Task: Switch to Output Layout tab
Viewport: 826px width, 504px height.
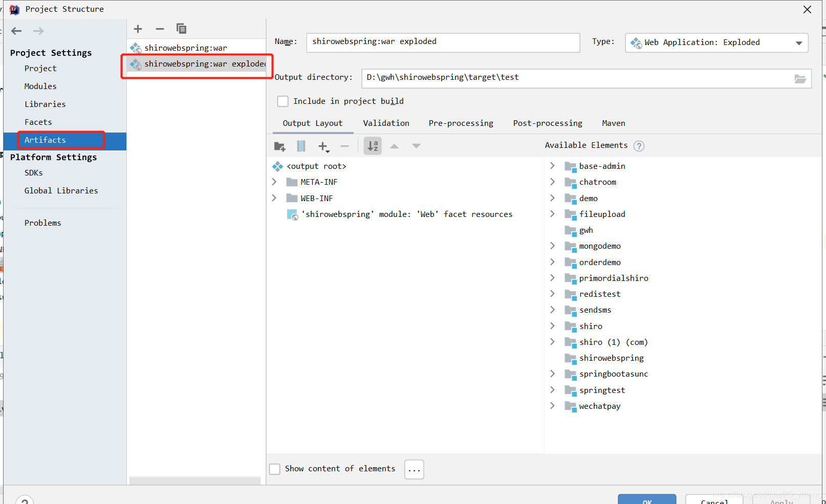Action: click(x=313, y=123)
